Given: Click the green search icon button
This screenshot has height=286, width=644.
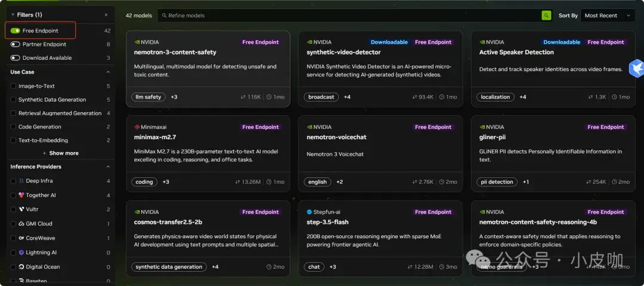Looking at the screenshot, I should coord(546,16).
